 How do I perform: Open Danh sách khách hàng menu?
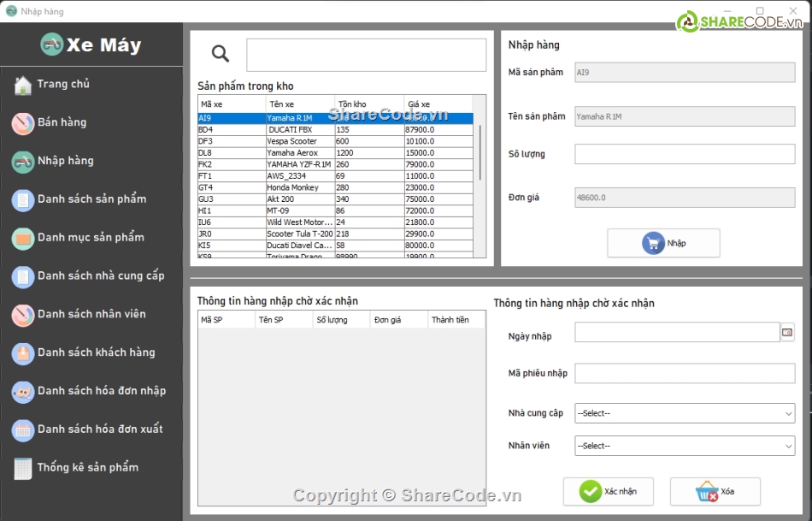(96, 352)
